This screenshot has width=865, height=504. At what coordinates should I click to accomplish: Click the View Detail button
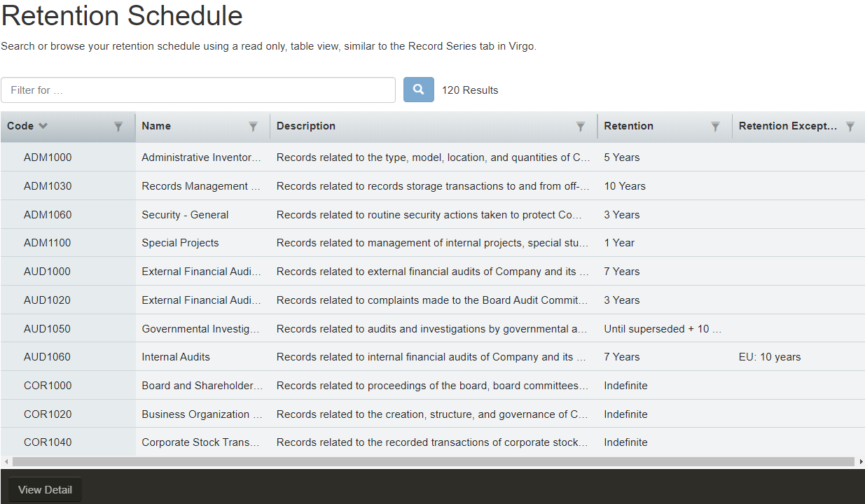pos(45,490)
